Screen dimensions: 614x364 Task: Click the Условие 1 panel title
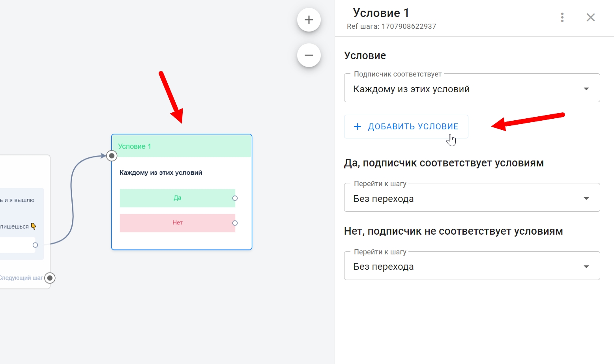pyautogui.click(x=380, y=13)
